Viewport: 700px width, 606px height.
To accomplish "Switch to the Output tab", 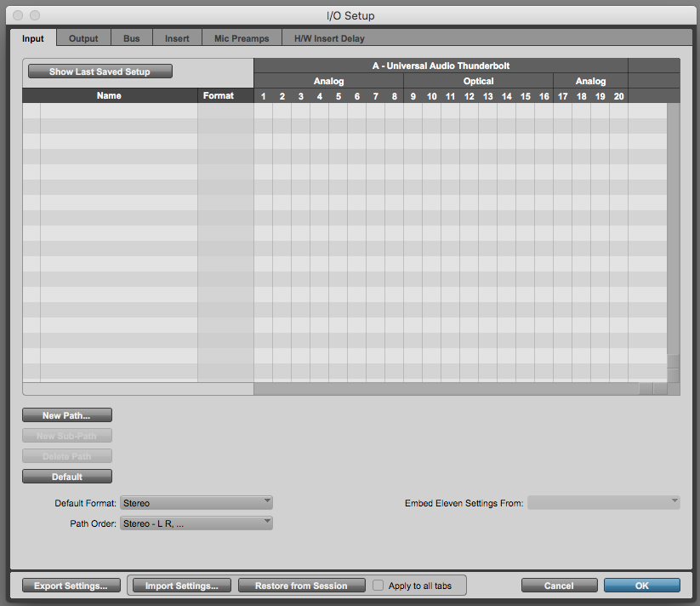I will pyautogui.click(x=83, y=38).
